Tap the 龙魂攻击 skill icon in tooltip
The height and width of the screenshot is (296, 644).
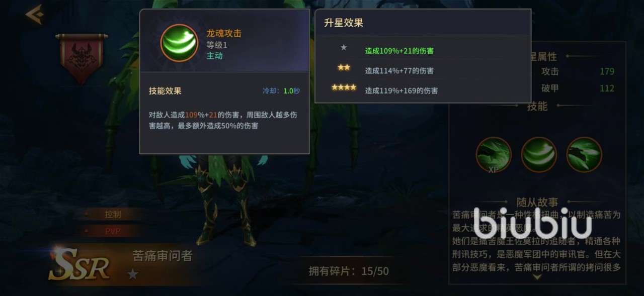pyautogui.click(x=179, y=43)
